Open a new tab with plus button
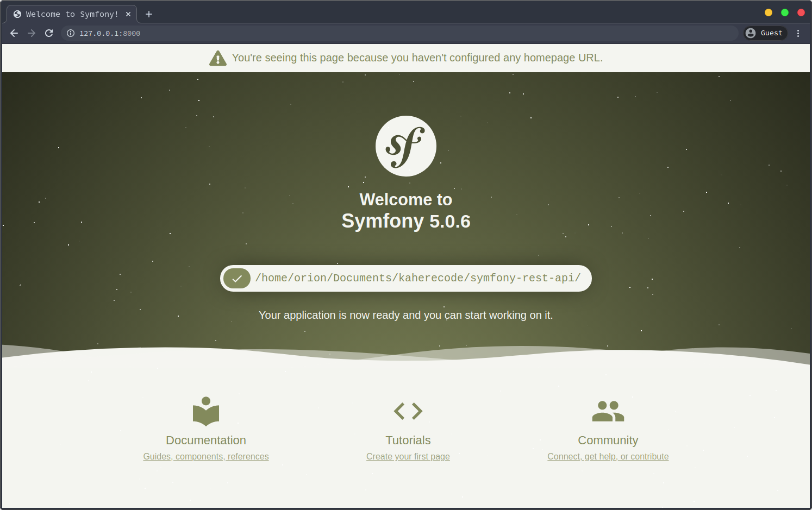The width and height of the screenshot is (812, 510). (149, 14)
